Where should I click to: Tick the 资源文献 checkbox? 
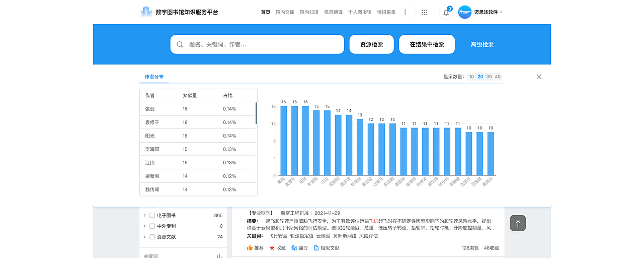tap(152, 237)
